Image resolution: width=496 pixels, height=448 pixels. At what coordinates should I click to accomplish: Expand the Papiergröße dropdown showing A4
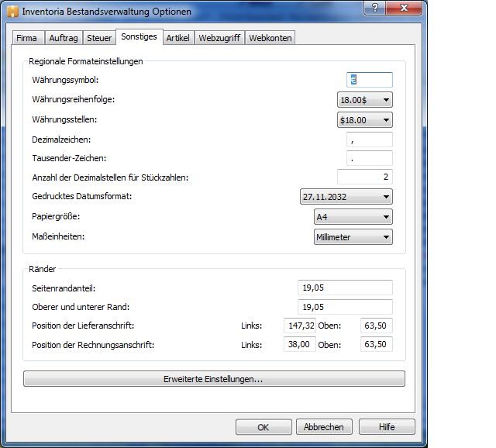click(x=353, y=217)
